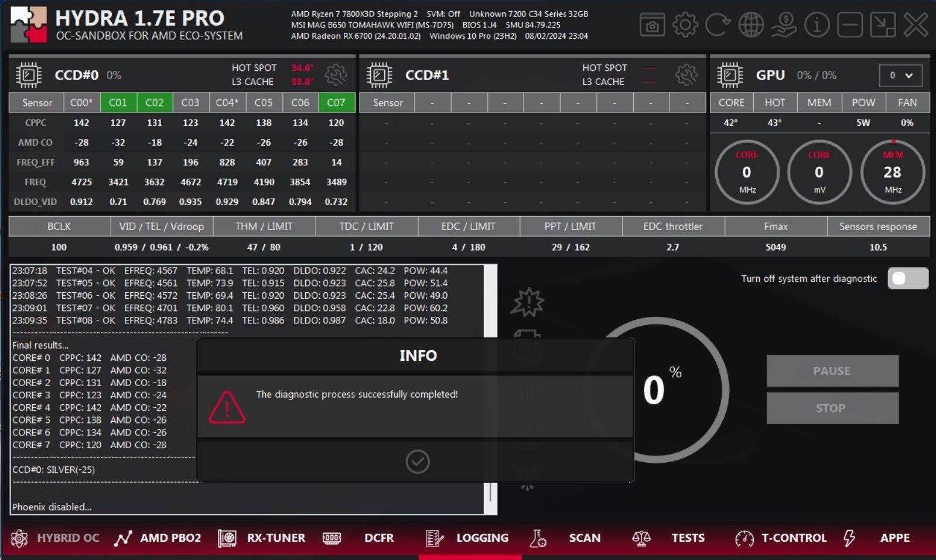Go to the SCAN tab
Screen dimensions: 936x560
click(x=565, y=538)
